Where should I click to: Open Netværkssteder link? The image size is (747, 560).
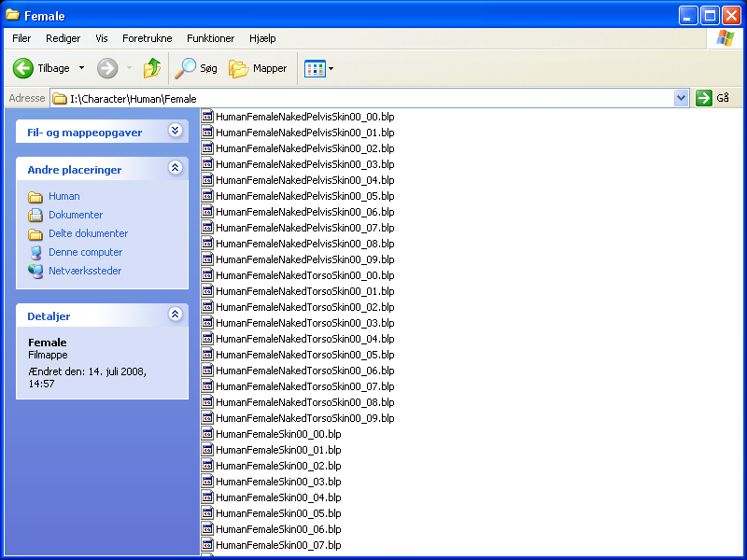click(x=85, y=271)
